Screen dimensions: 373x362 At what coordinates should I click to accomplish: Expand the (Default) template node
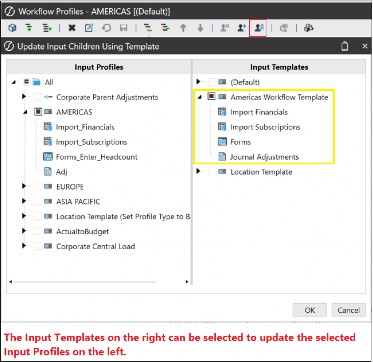(199, 82)
